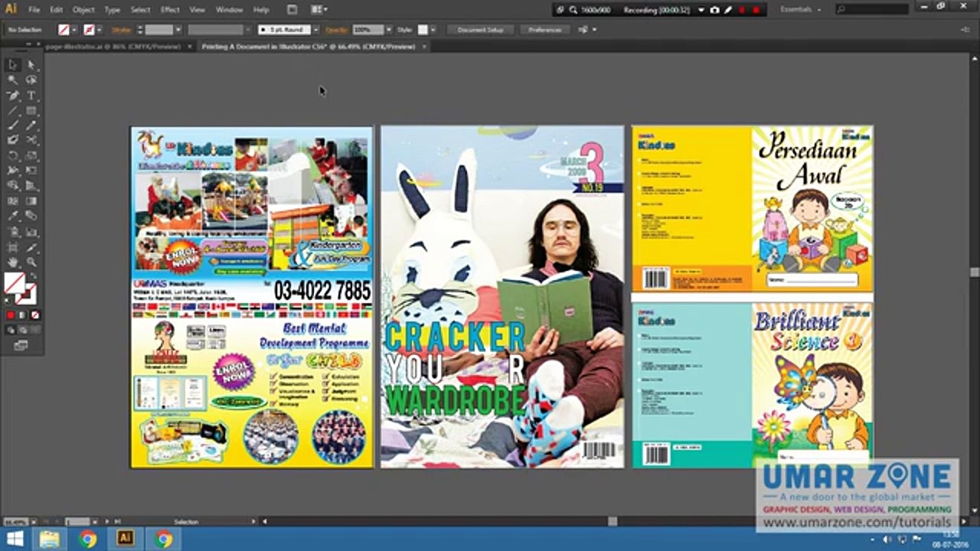Click the Document Setup button

click(x=481, y=30)
